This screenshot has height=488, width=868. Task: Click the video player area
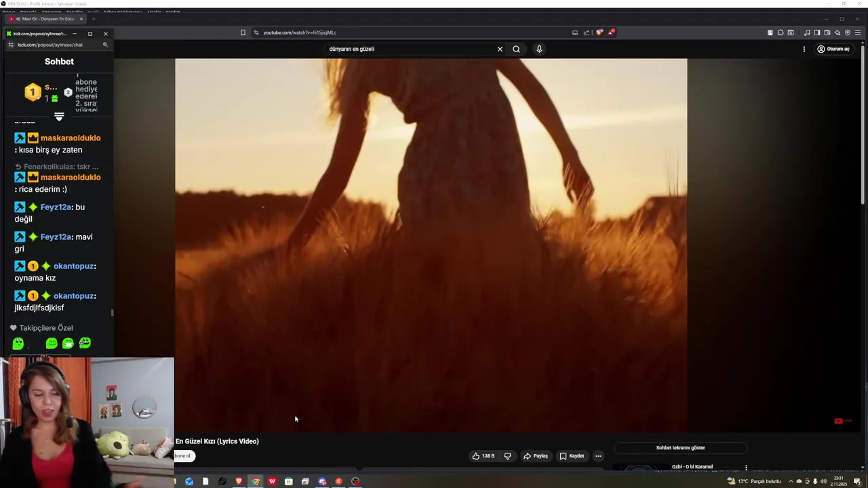tap(431, 245)
